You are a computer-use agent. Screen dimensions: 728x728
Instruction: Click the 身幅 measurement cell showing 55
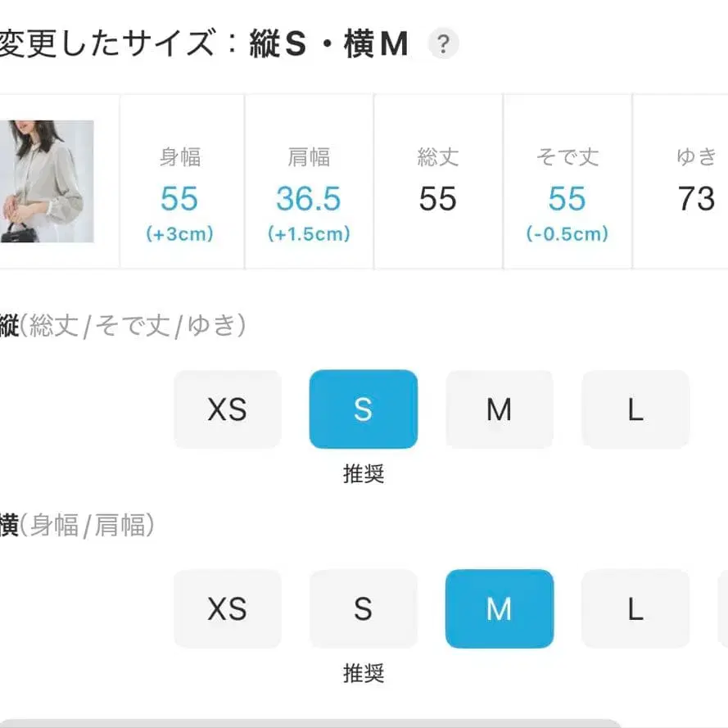pos(179,199)
